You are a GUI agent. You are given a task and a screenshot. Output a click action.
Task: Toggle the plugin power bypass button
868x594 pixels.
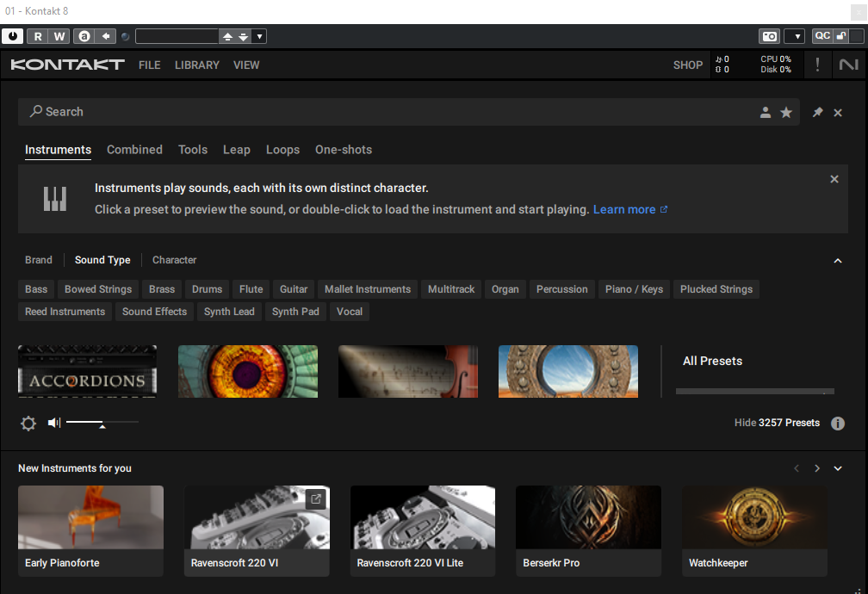12,36
